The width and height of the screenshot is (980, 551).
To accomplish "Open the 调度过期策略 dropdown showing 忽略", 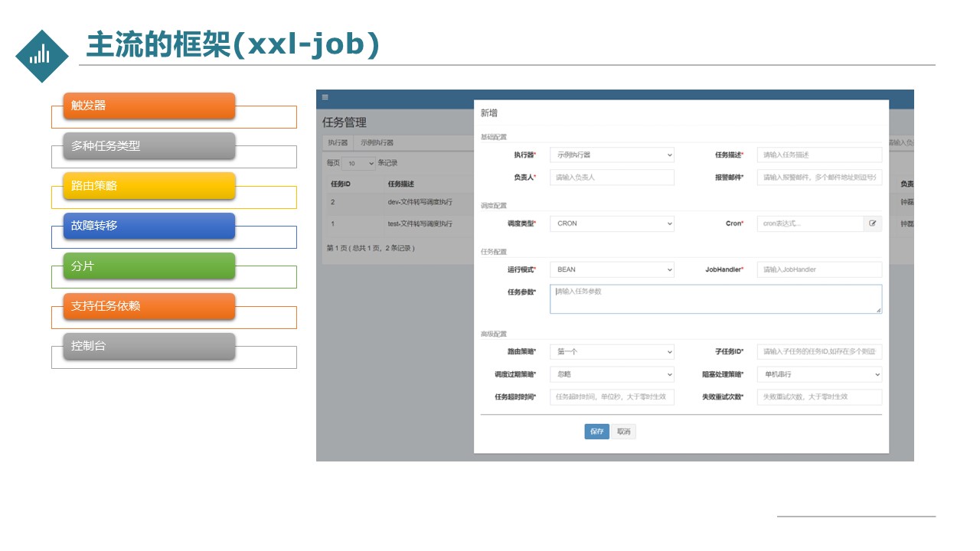I will (612, 375).
